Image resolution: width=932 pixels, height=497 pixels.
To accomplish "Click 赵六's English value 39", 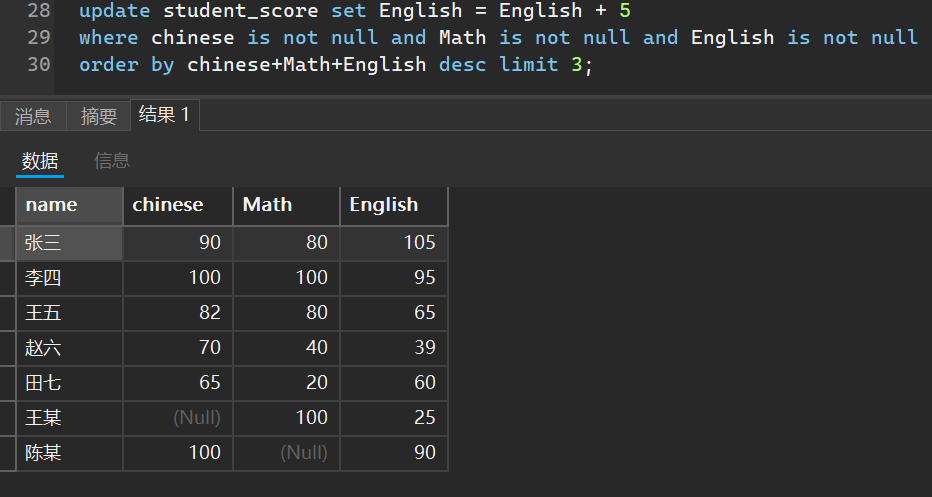I will tap(393, 348).
